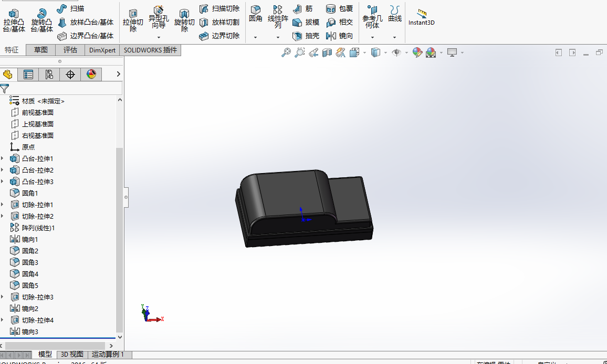607x364 pixels.
Task: Expand the 切除-拉伸3 feature node
Action: 2,297
